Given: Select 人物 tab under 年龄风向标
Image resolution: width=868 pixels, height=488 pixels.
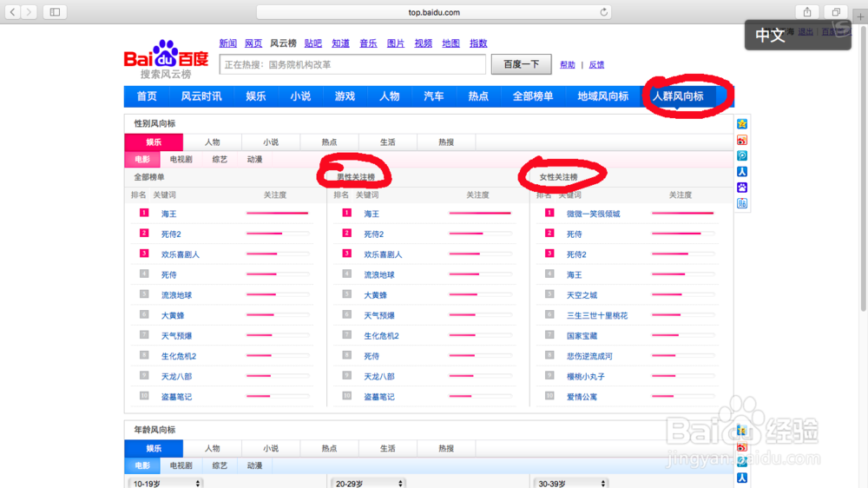Looking at the screenshot, I should pos(213,449).
